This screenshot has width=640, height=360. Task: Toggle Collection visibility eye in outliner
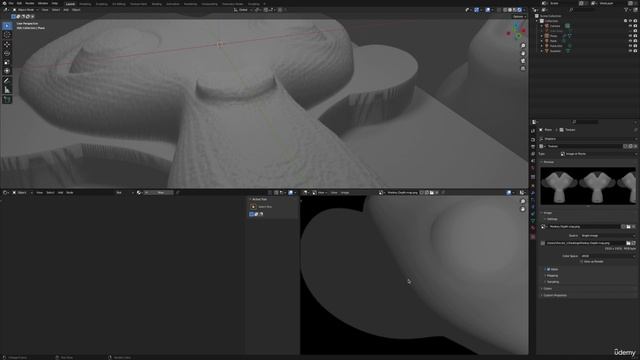coord(630,21)
